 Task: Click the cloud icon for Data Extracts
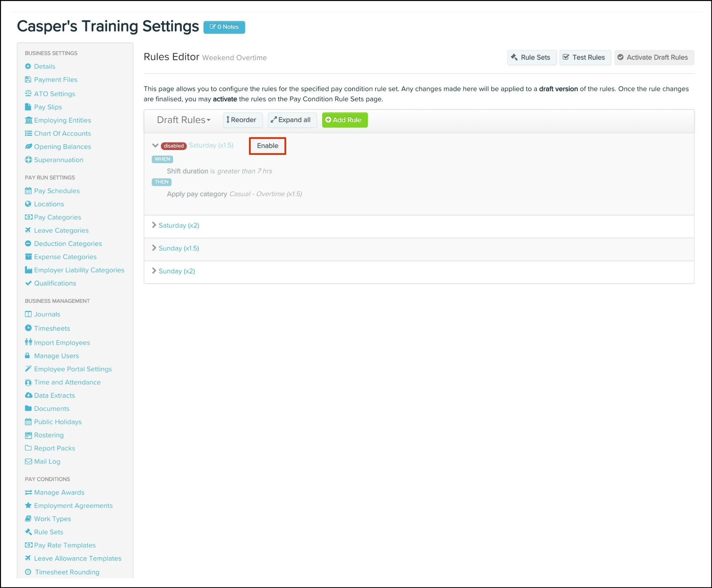click(28, 395)
